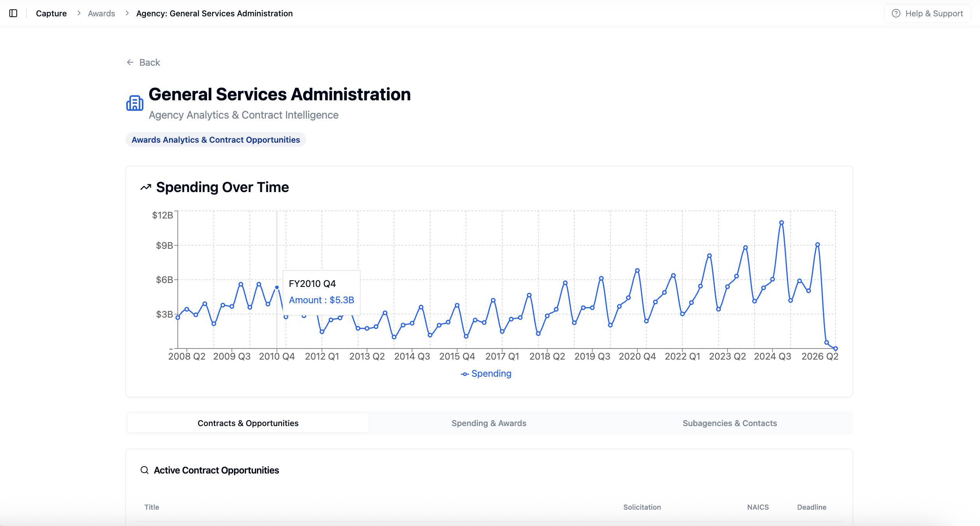This screenshot has width=980, height=526.
Task: Click the chevron separator after Awards breadcrumb
Action: [x=127, y=13]
